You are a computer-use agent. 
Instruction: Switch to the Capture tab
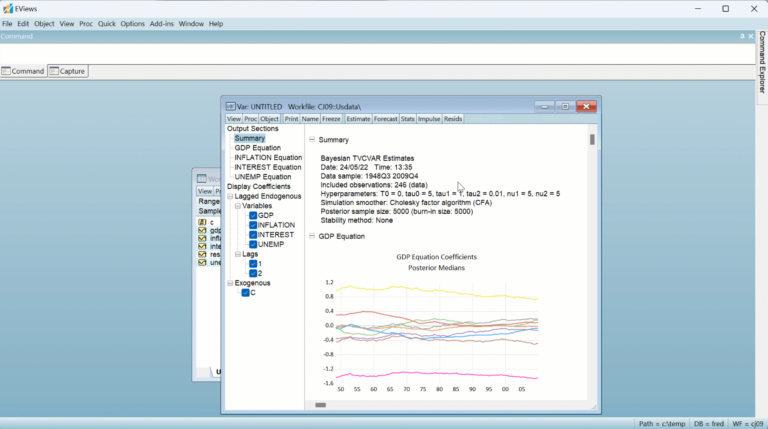coord(68,71)
